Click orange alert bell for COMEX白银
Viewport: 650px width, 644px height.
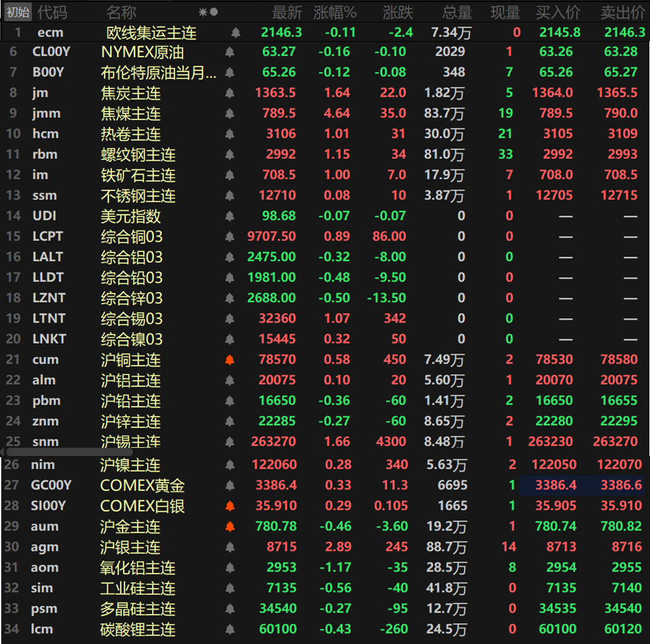point(230,506)
